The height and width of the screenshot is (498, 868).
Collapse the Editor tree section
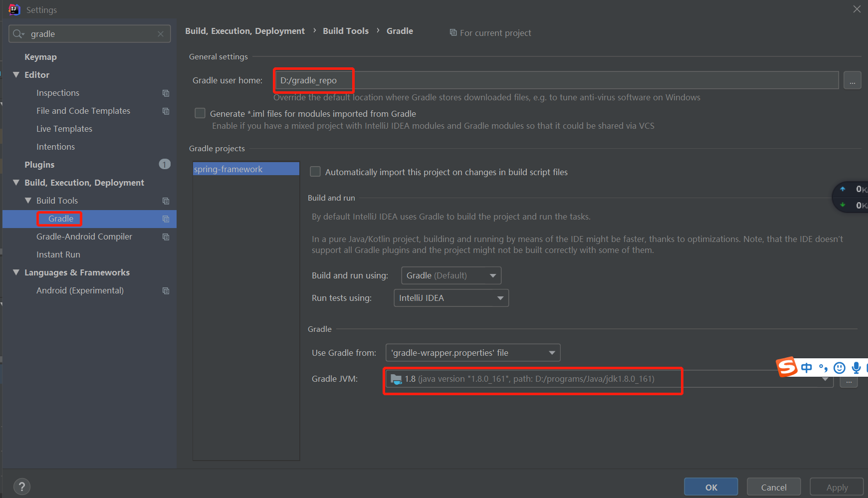[16, 75]
